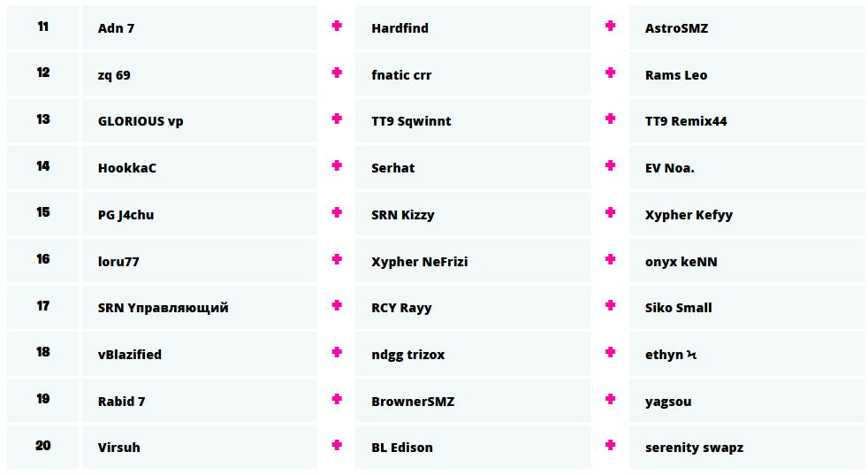Viewport: 868px width, 475px height.
Task: Open serenity swapz player entry
Action: coord(694,448)
